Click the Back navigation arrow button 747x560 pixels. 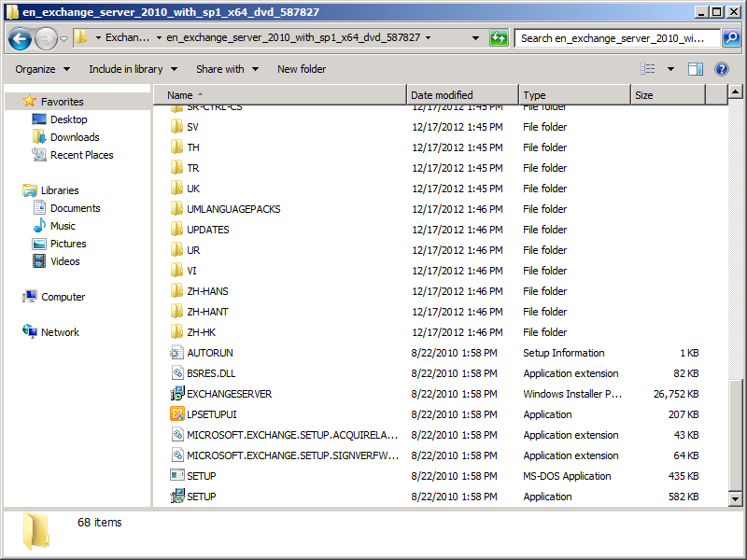coord(21,39)
